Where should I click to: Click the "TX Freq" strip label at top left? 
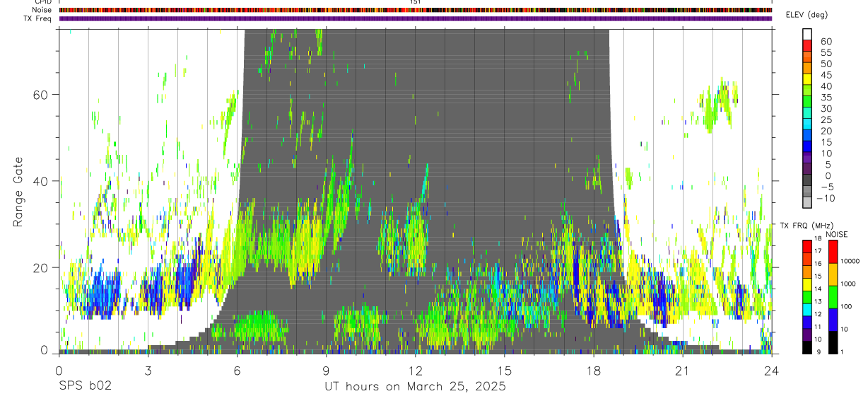pyautogui.click(x=38, y=18)
